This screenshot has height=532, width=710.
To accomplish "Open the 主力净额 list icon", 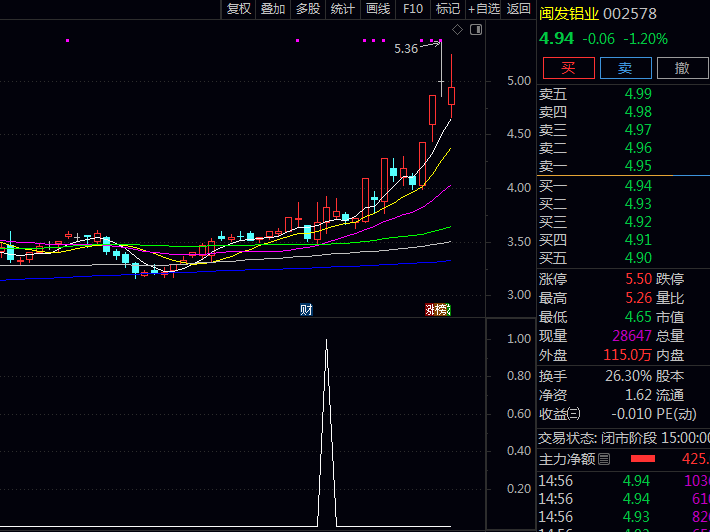I will click(x=604, y=460).
